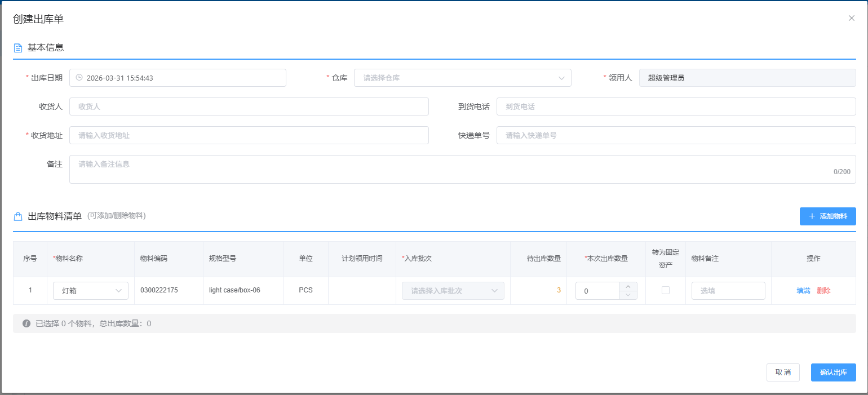Click the info icon in summary bar
Image resolution: width=868 pixels, height=395 pixels.
(26, 323)
